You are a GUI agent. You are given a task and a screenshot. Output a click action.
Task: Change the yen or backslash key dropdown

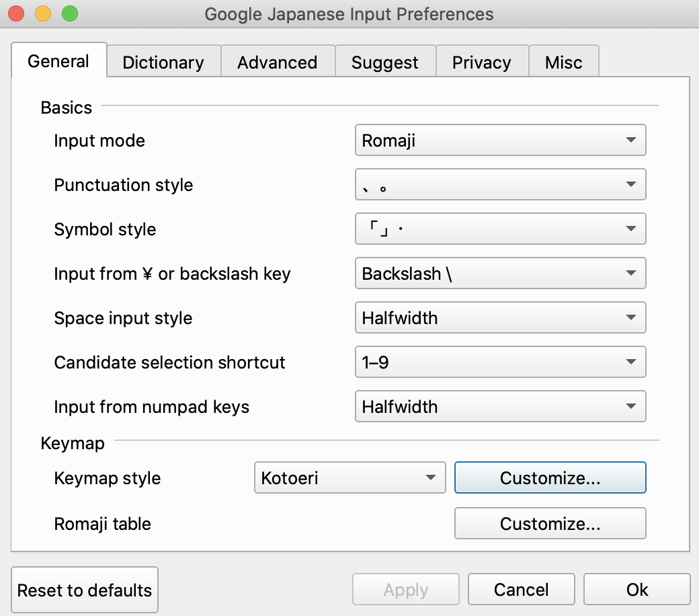pos(500,273)
